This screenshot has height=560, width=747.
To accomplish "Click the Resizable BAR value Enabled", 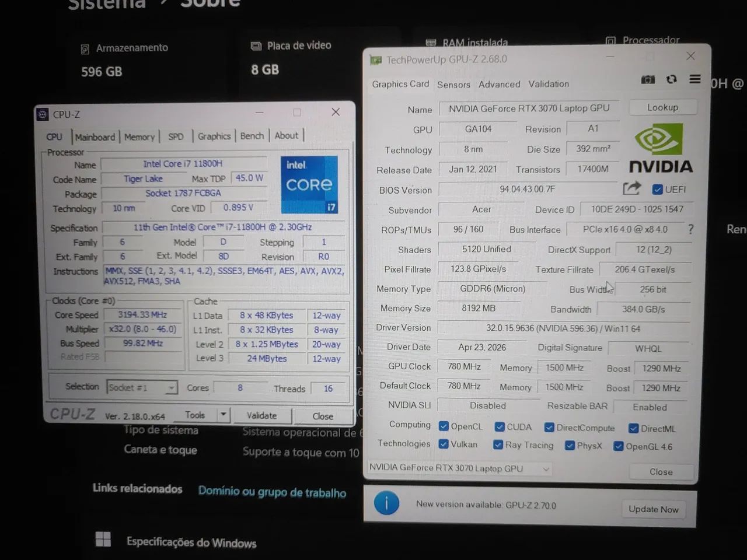I will click(x=650, y=407).
